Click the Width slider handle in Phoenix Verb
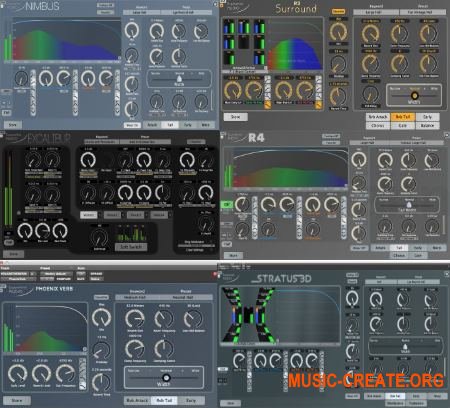 (166, 378)
